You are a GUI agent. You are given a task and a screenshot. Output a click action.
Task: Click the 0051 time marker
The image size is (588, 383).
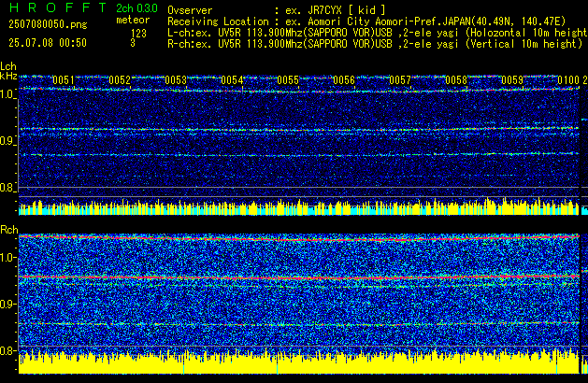(x=64, y=80)
